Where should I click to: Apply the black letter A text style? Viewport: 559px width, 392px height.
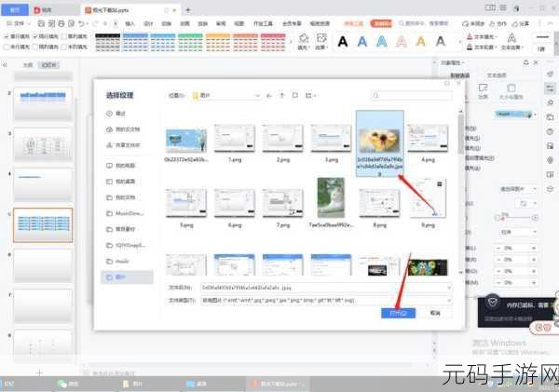pos(343,42)
